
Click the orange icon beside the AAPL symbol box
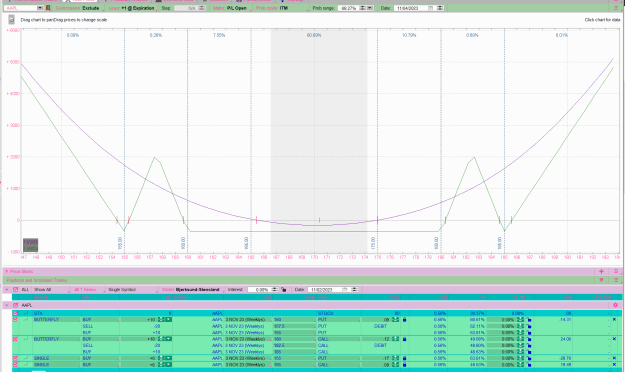(48, 8)
